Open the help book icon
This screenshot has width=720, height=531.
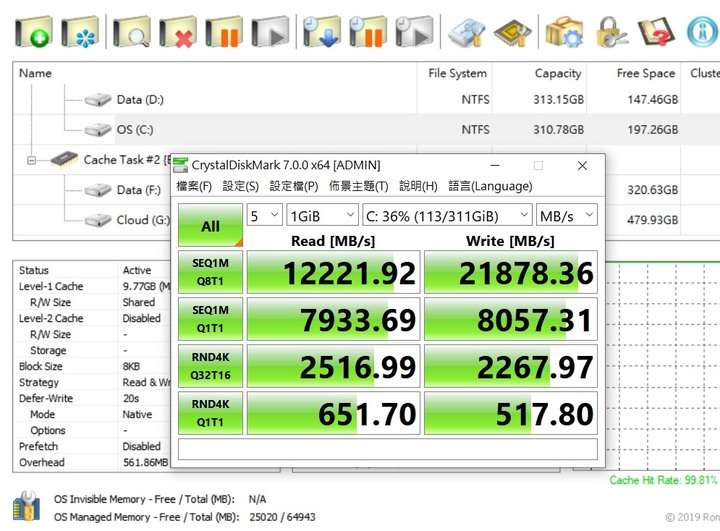[x=657, y=31]
